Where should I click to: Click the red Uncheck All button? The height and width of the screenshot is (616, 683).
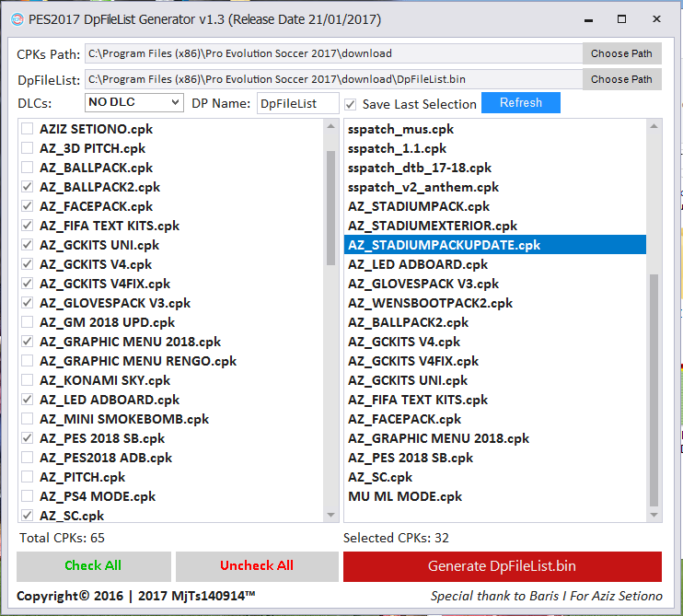click(257, 566)
